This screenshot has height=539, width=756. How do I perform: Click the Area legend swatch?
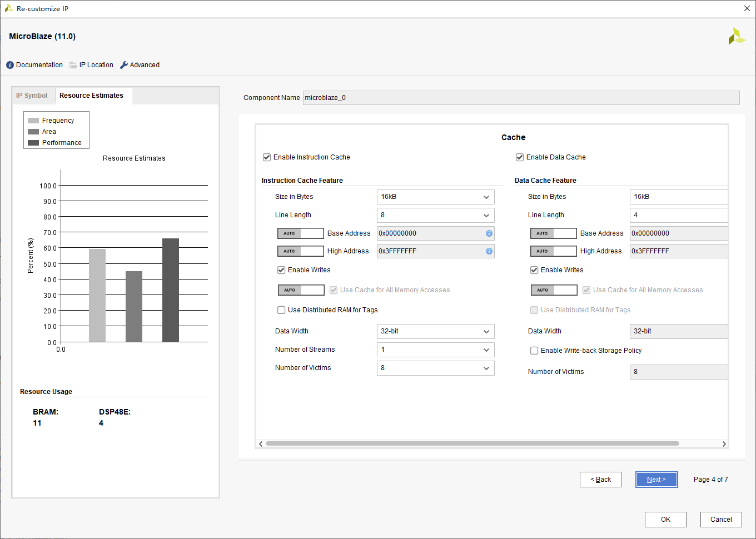(33, 132)
